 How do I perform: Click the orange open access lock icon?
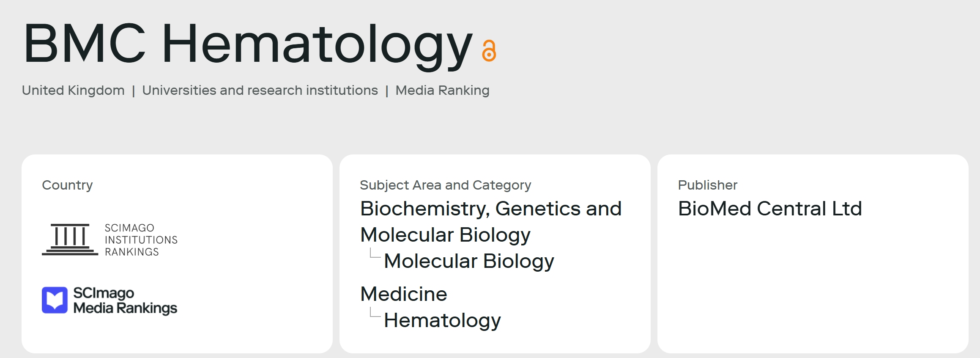pyautogui.click(x=489, y=51)
